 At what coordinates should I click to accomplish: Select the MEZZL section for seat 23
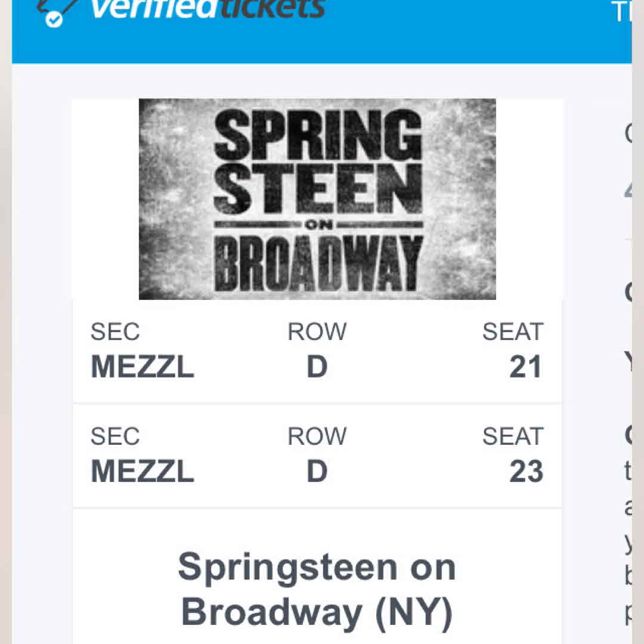[142, 472]
